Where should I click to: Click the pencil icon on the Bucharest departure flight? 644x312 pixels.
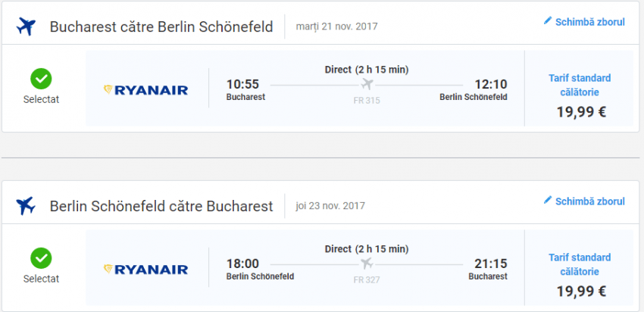tap(548, 21)
